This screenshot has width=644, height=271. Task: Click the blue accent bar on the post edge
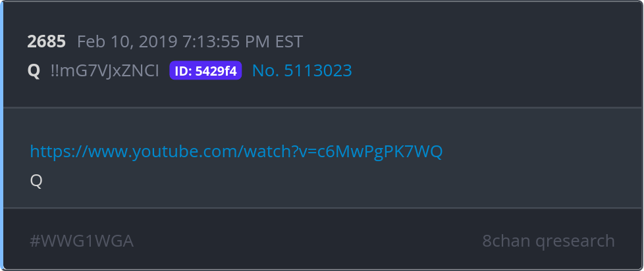[x=1, y=135]
